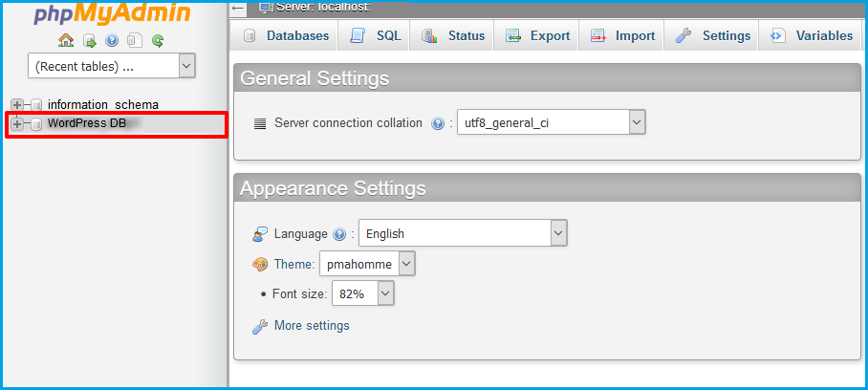Image resolution: width=868 pixels, height=390 pixels.
Task: Expand the WordPress DB tree node
Action: 17,124
